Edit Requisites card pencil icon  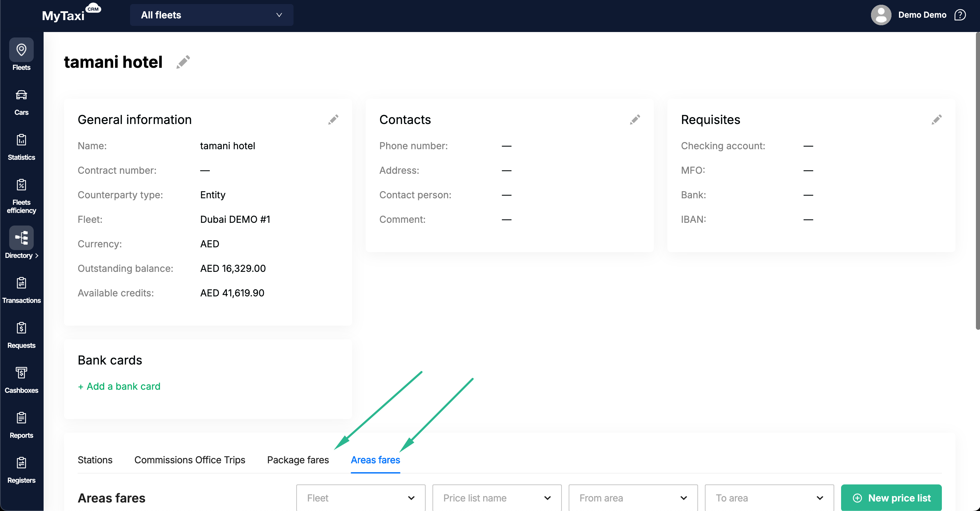936,120
